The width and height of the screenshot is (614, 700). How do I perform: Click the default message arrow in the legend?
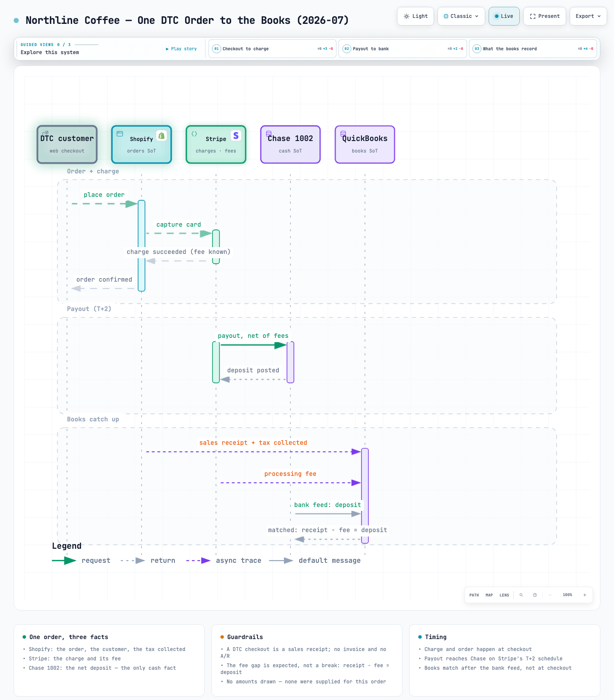[x=281, y=561]
